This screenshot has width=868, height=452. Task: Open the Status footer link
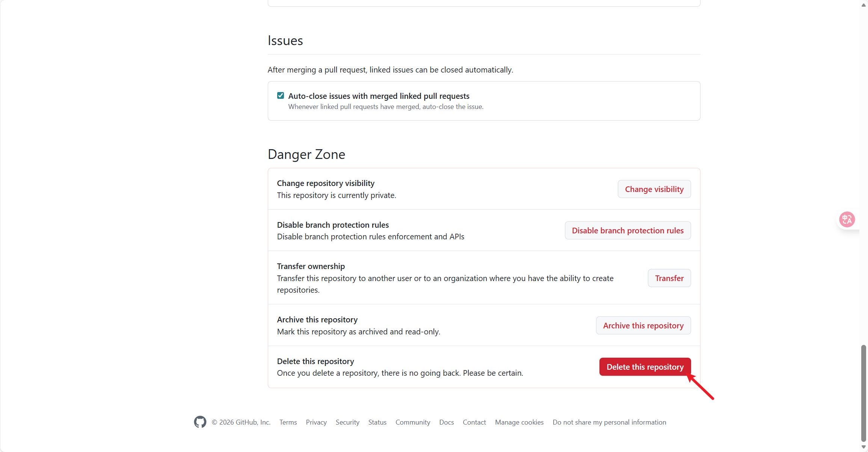tap(377, 422)
